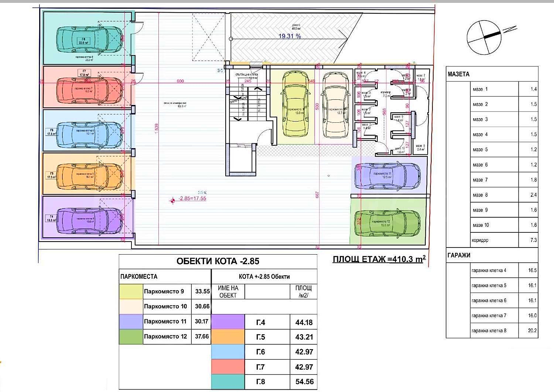
Task: Click the red elevation marker at -2.85=17.55
Action: click(172, 201)
